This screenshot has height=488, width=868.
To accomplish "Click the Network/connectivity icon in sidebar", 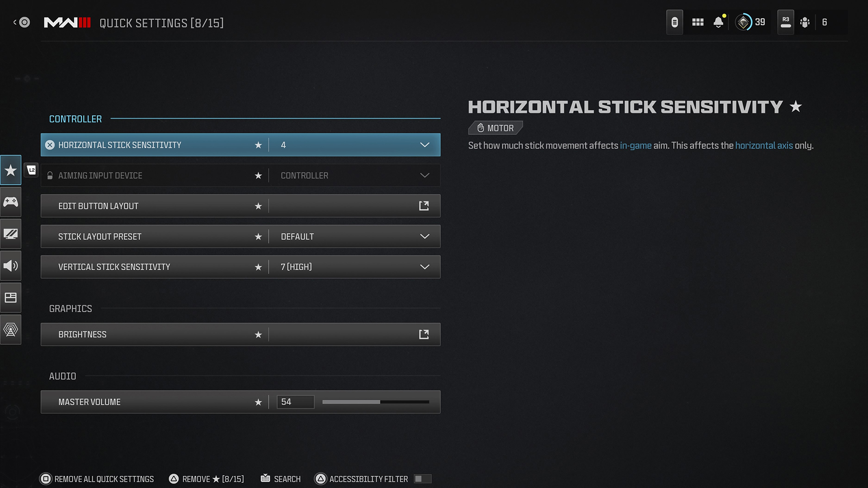I will pos(11,329).
